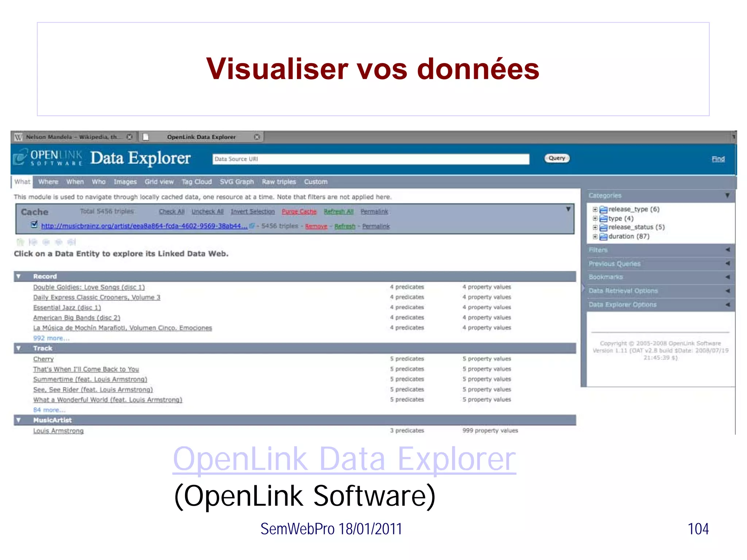747x560 pixels.
Task: Close the Nelson Mandela Wikipedia browser tab
Action: pos(129,137)
